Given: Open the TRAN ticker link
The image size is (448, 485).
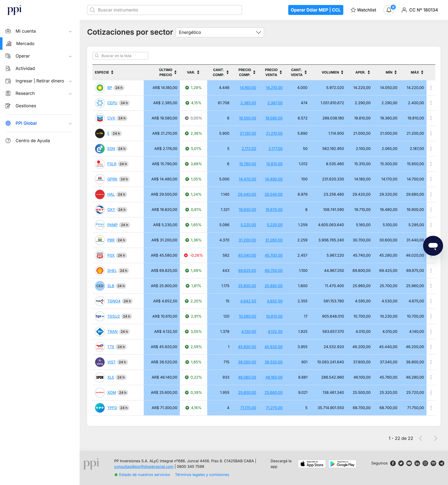Looking at the screenshot, I should 112,332.
